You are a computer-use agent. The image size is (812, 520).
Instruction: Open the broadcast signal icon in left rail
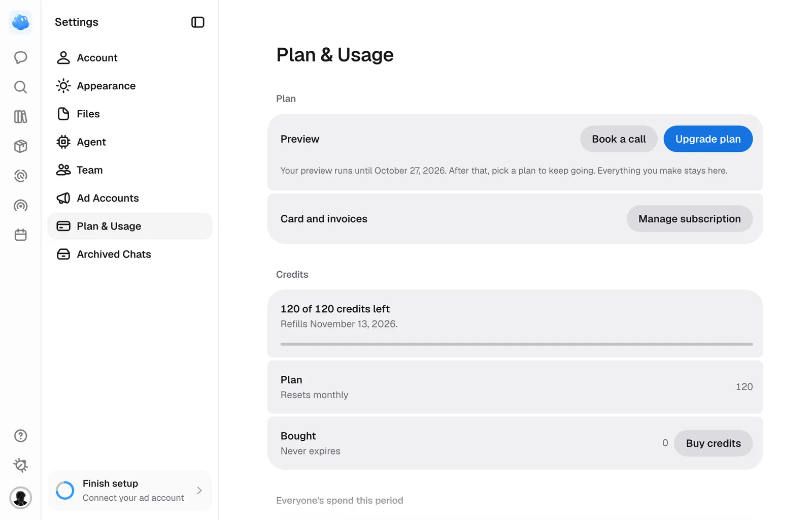21,206
